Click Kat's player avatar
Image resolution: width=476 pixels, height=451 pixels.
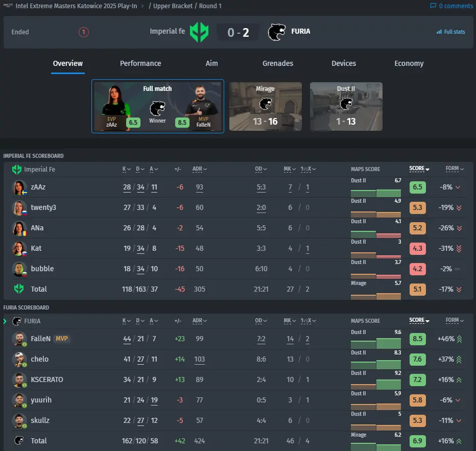(19, 249)
